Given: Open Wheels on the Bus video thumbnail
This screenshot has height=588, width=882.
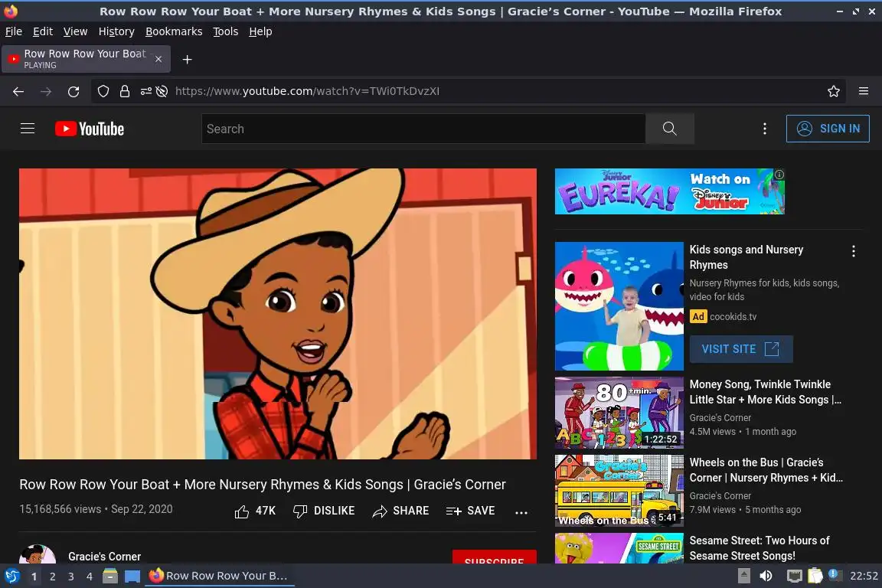Looking at the screenshot, I should (x=619, y=491).
